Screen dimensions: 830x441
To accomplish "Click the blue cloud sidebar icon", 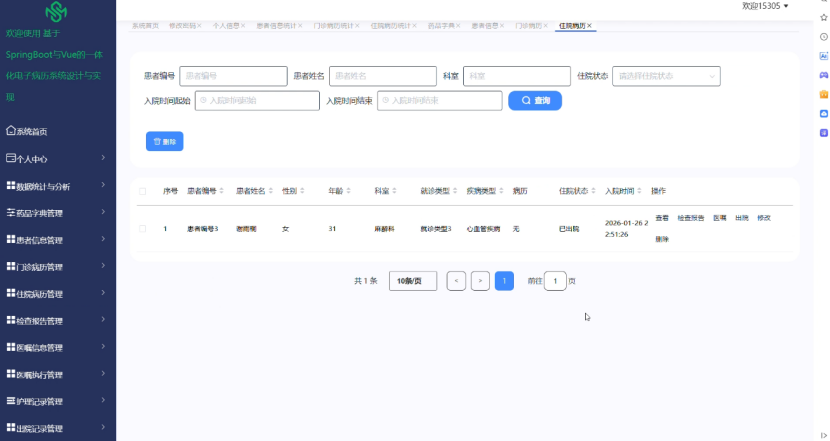I will pyautogui.click(x=824, y=113).
